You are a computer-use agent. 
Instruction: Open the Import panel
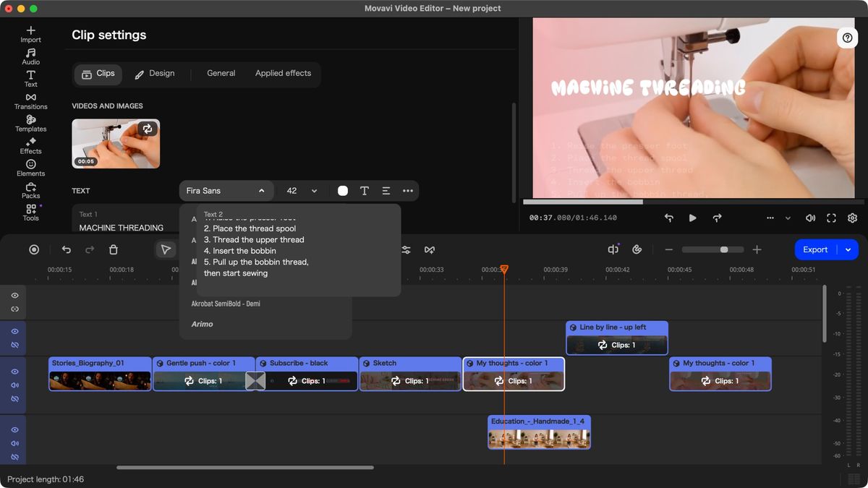point(30,34)
